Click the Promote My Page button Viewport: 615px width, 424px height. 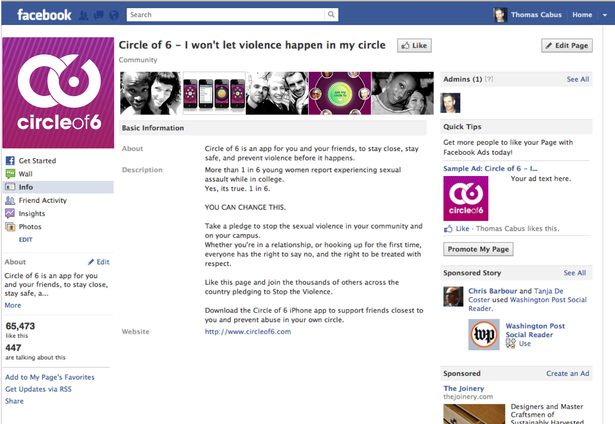coord(479,249)
